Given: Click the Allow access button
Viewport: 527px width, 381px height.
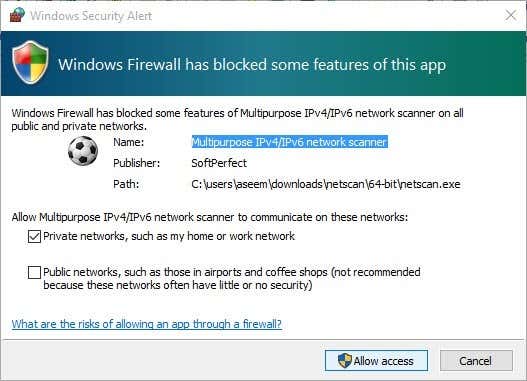Looking at the screenshot, I should pos(376,361).
